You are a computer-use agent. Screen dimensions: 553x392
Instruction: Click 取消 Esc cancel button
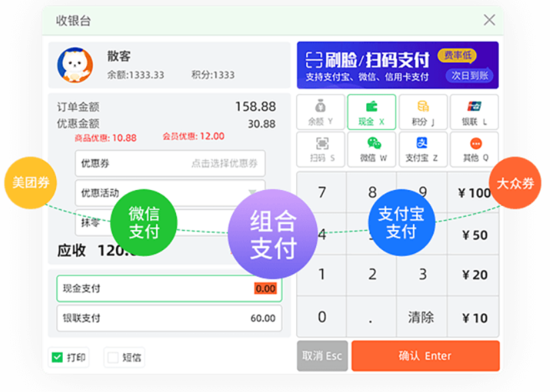pos(322,356)
